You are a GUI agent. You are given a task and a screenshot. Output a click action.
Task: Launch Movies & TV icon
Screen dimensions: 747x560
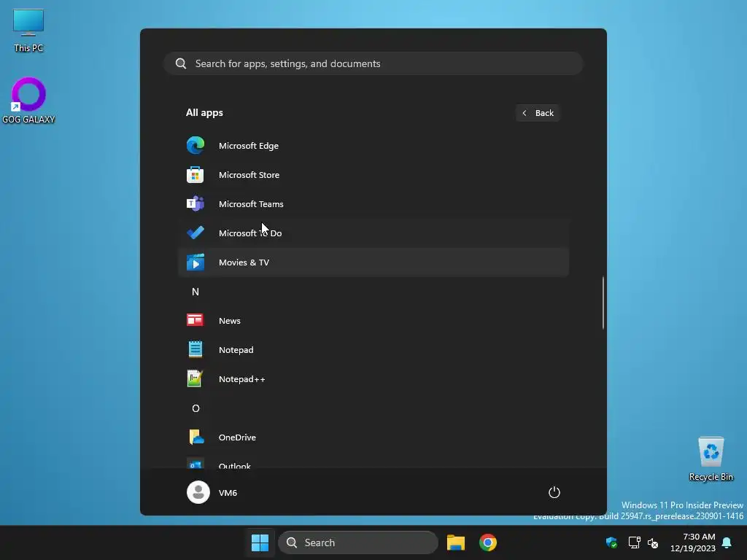click(x=196, y=262)
